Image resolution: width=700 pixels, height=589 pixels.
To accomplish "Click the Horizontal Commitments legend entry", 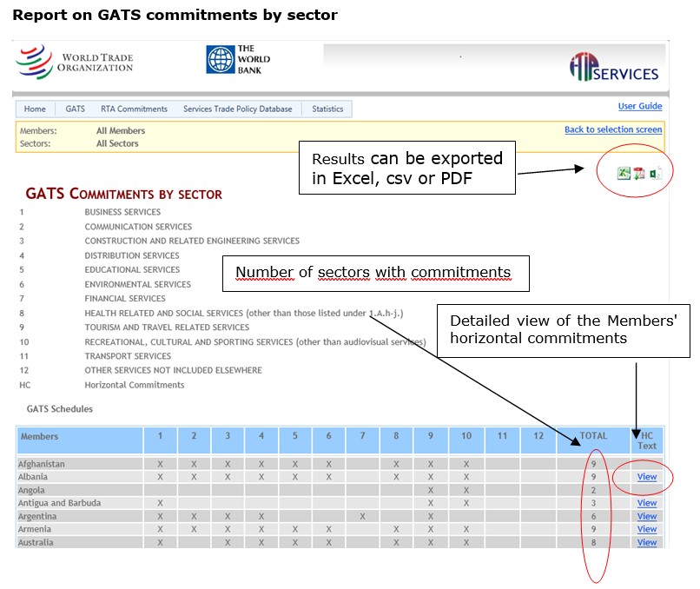I will pyautogui.click(x=135, y=385).
